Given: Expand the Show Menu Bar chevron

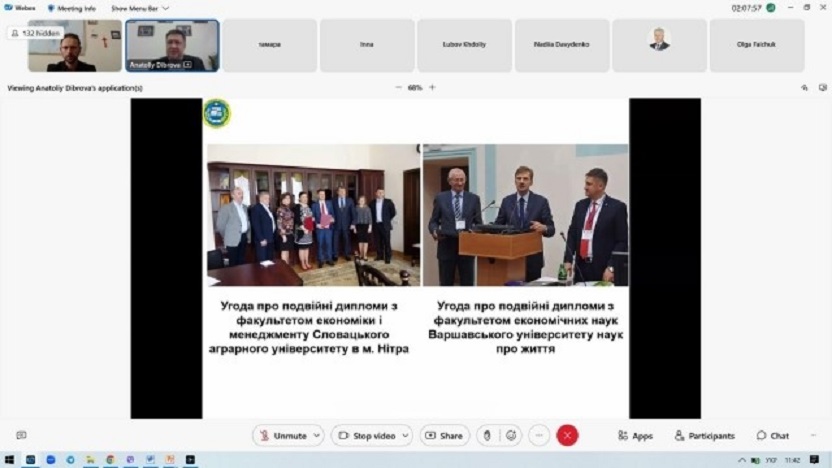Looking at the screenshot, I should point(166,8).
